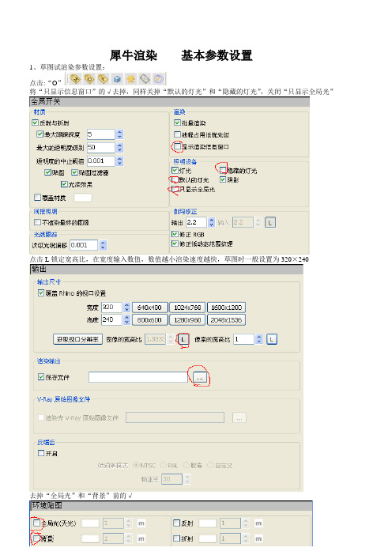This screenshot has width=392, height=555.
Task: Click the 最大的透明度级别 stepper arrows
Action: point(119,148)
